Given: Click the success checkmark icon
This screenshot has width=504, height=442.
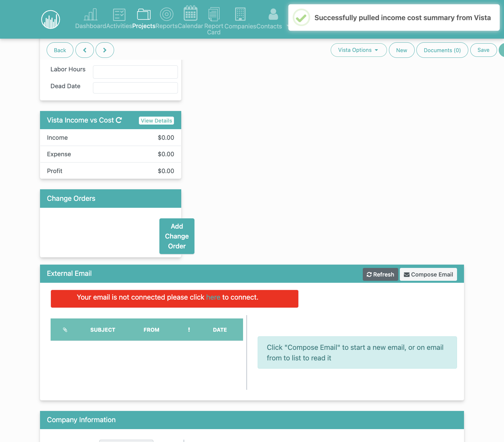Looking at the screenshot, I should click(301, 18).
